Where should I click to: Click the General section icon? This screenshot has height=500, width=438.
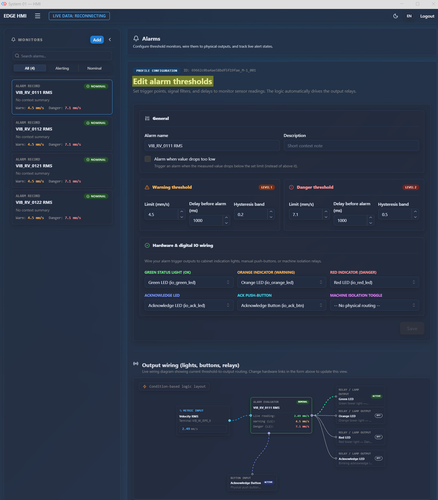147,118
